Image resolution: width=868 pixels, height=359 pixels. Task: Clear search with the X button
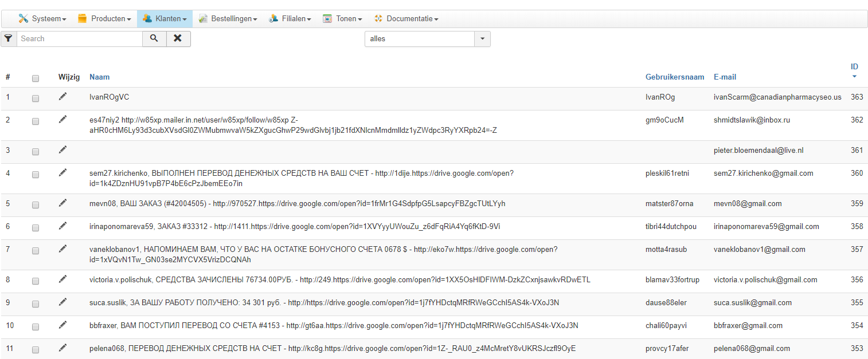click(x=178, y=38)
